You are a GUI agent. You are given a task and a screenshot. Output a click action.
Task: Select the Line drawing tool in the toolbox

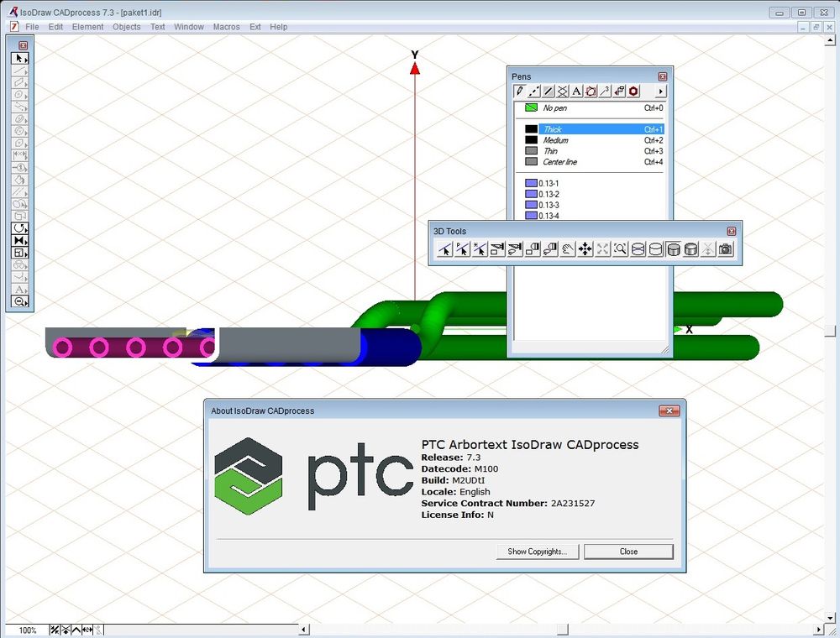coord(19,71)
